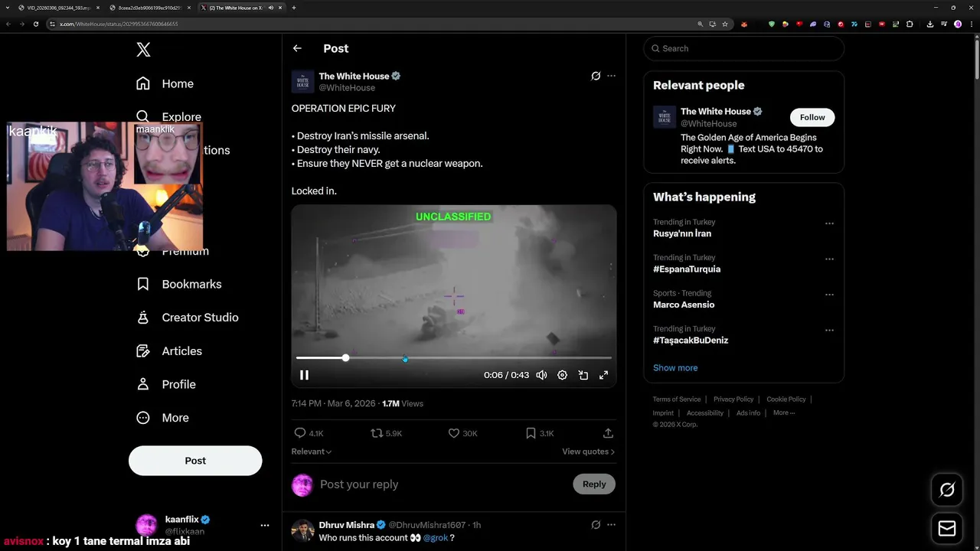This screenshot has width=980, height=551.
Task: Go to Profile in the sidebar
Action: pyautogui.click(x=165, y=384)
